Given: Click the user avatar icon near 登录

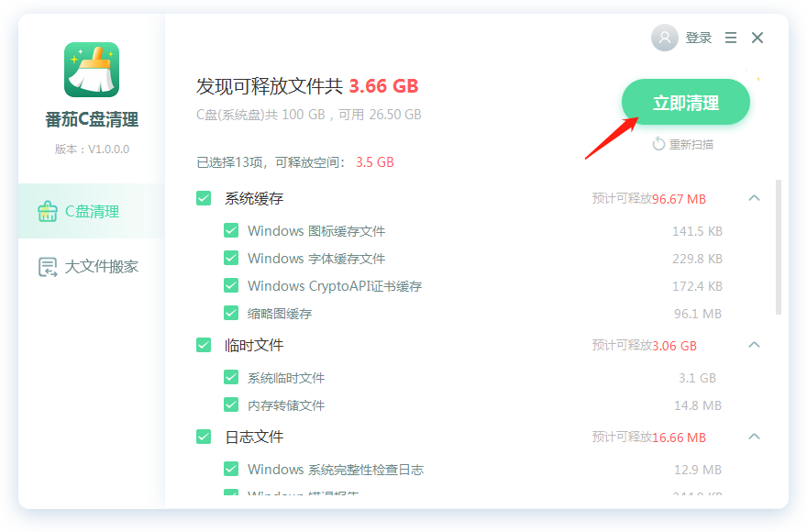Looking at the screenshot, I should (x=664, y=38).
